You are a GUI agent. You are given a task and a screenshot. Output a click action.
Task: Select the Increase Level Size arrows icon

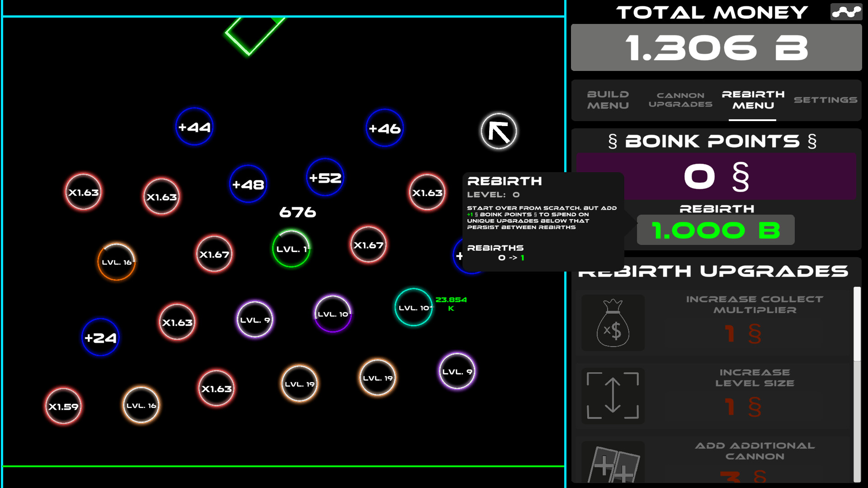click(x=613, y=395)
